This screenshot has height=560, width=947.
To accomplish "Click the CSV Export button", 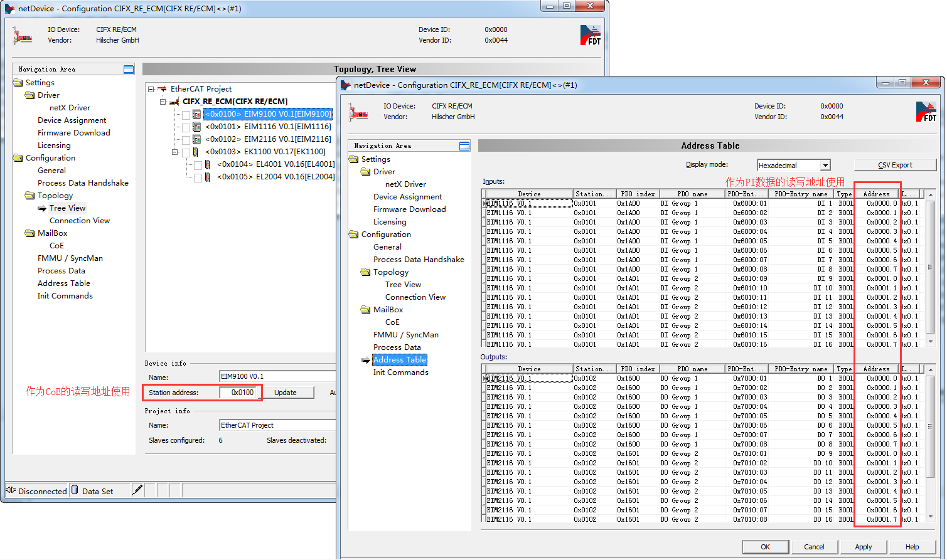I will pyautogui.click(x=896, y=165).
